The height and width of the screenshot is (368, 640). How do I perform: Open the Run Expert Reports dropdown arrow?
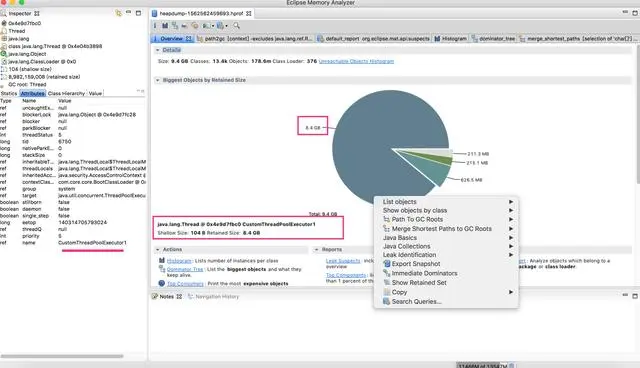click(x=213, y=26)
